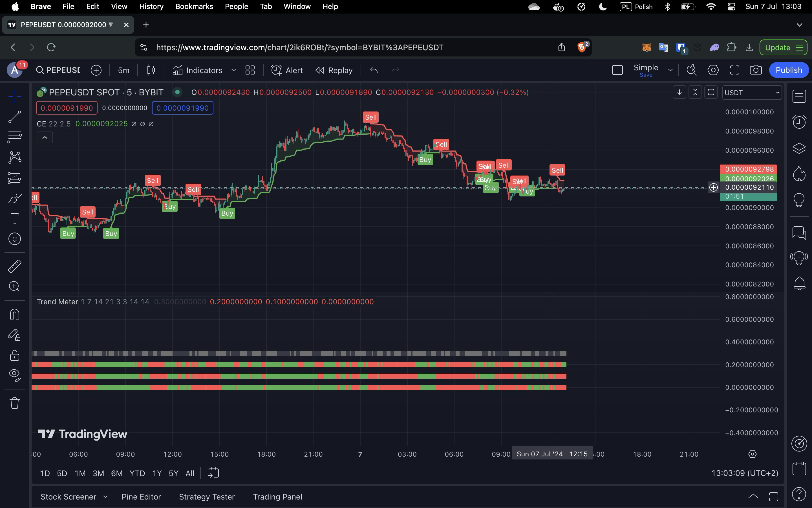The width and height of the screenshot is (812, 508).
Task: Take a chart snapshot with camera icon
Action: [x=756, y=70]
